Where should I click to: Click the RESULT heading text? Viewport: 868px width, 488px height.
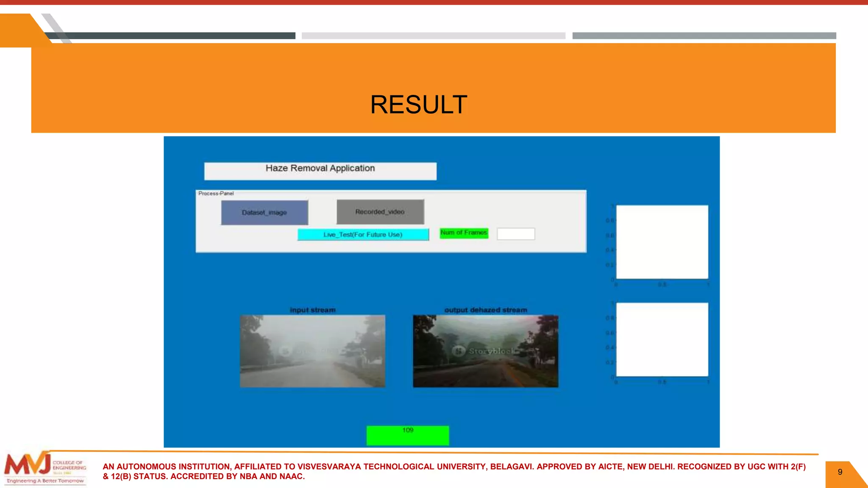pos(418,104)
